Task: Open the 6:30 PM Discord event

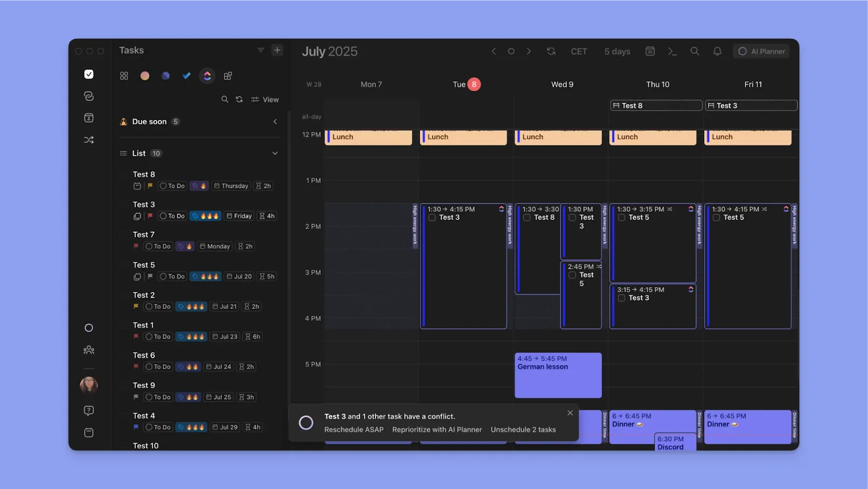Action: (675, 442)
